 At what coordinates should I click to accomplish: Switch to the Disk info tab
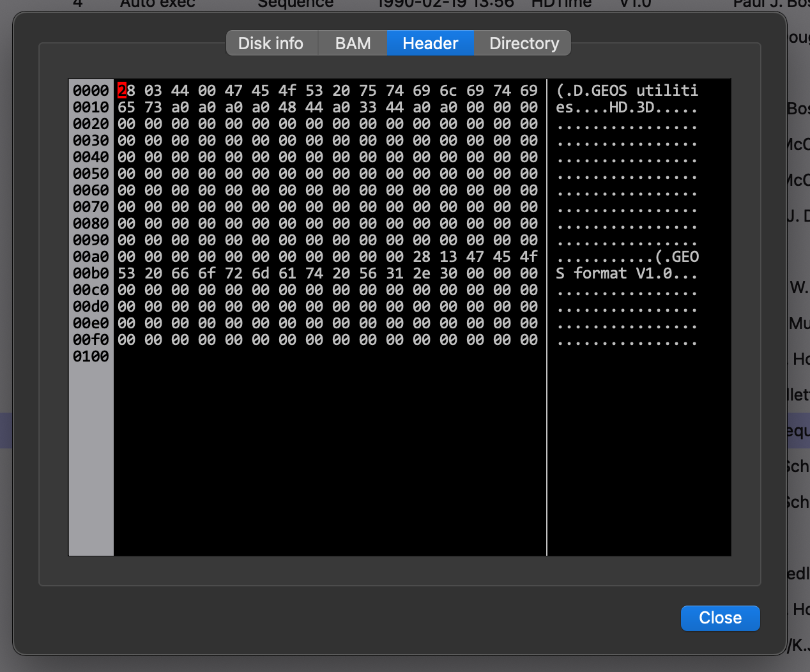271,43
